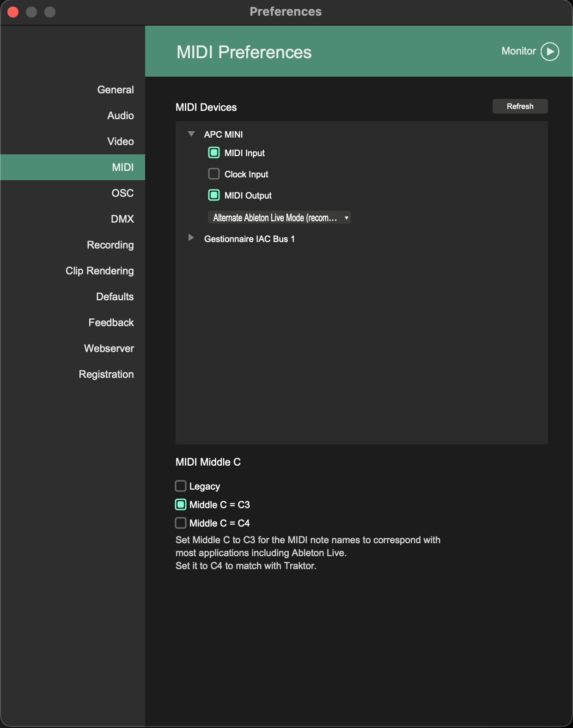Disable the MIDI Input checkbox
Image resolution: width=573 pixels, height=728 pixels.
(214, 152)
